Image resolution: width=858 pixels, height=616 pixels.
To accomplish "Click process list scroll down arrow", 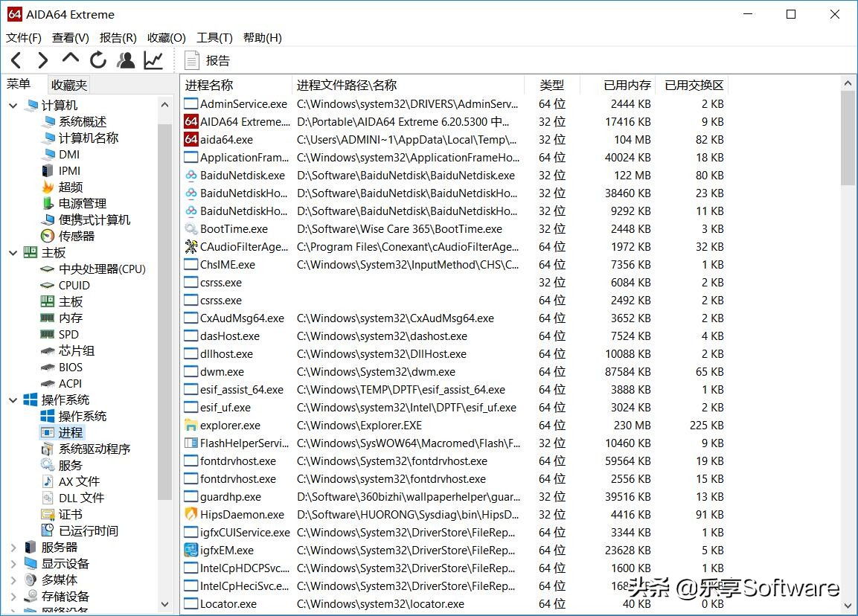I will point(848,606).
